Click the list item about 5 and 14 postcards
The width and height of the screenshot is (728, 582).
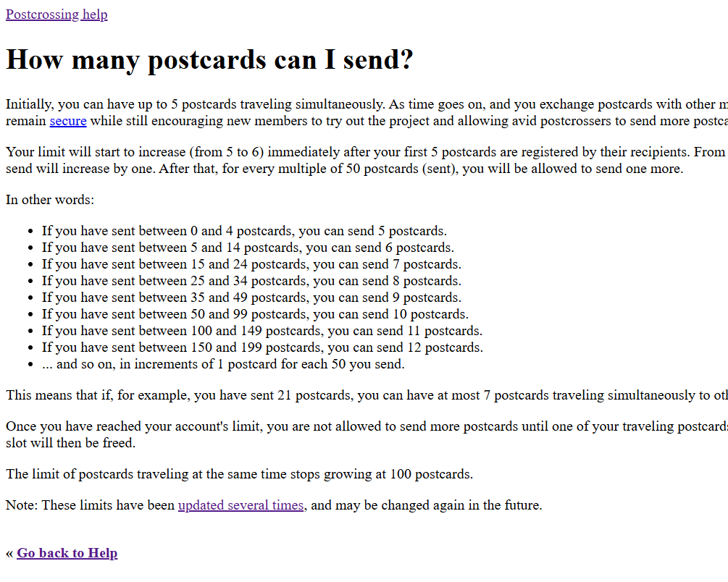[x=248, y=248]
